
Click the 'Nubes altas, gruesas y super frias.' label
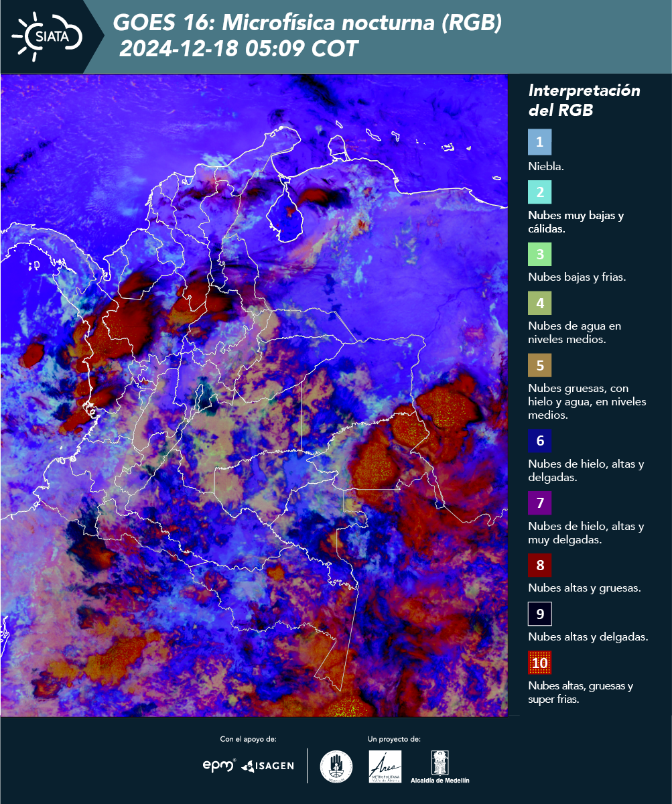click(581, 693)
